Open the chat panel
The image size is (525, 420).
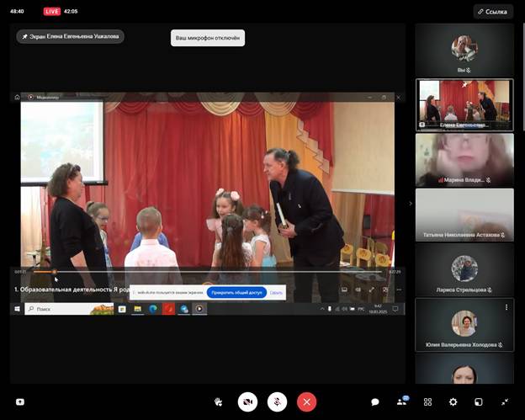pos(375,402)
